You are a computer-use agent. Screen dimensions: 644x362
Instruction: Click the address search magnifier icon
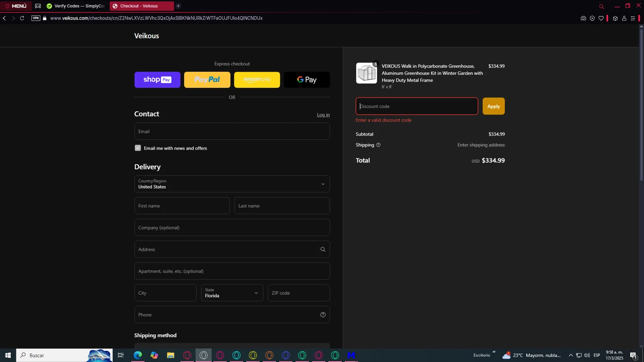323,249
